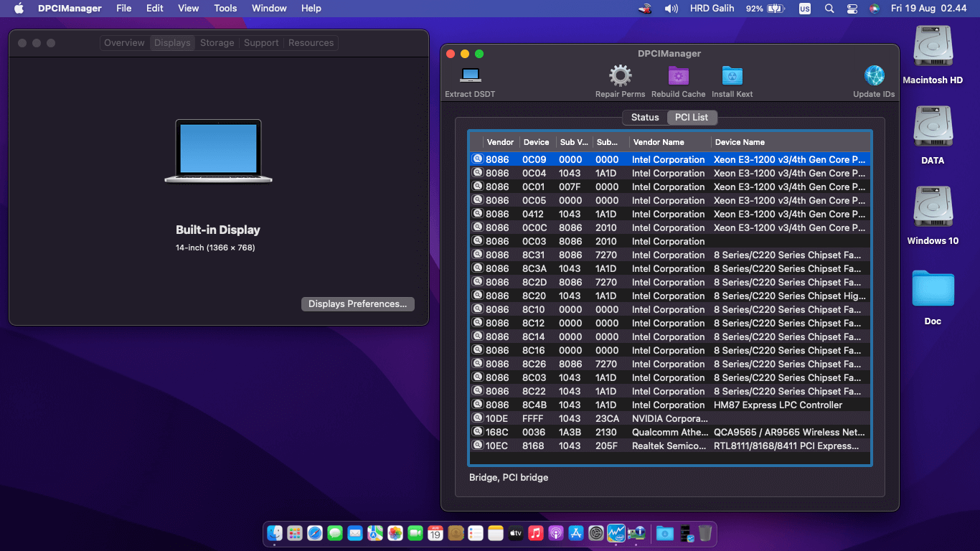This screenshot has width=980, height=551.
Task: Click the Install Kext icon
Action: pos(732,75)
